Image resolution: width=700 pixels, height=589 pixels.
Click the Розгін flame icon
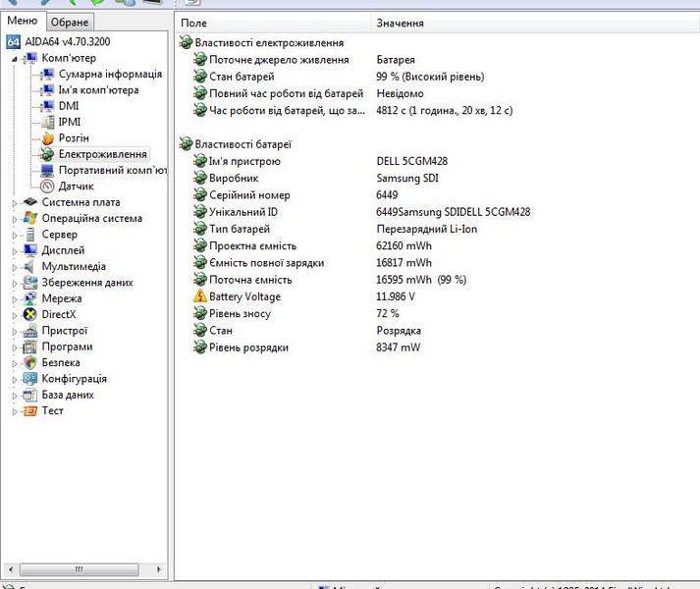[x=47, y=138]
